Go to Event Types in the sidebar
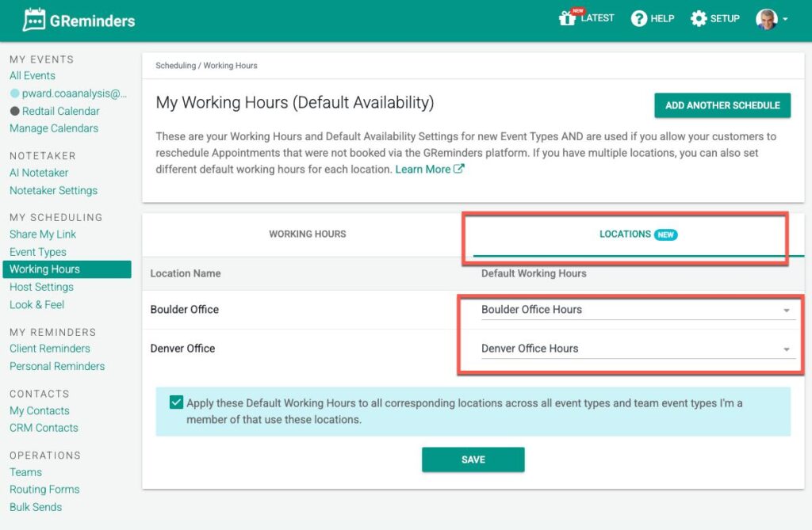Image resolution: width=812 pixels, height=530 pixels. click(38, 252)
